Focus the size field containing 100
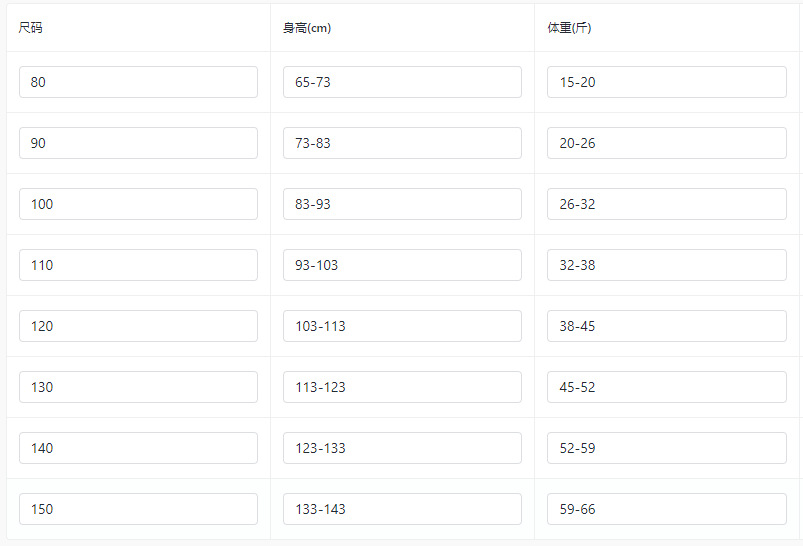 (138, 204)
